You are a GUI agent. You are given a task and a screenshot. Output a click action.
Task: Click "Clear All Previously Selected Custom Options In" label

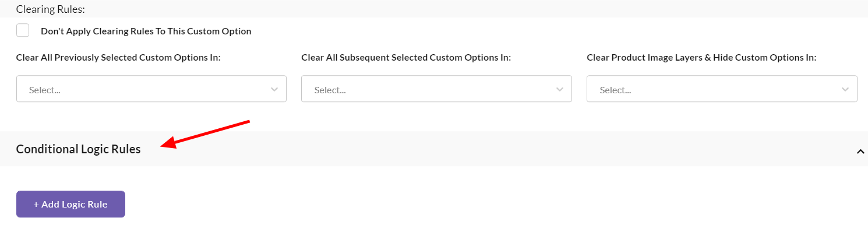pyautogui.click(x=118, y=58)
